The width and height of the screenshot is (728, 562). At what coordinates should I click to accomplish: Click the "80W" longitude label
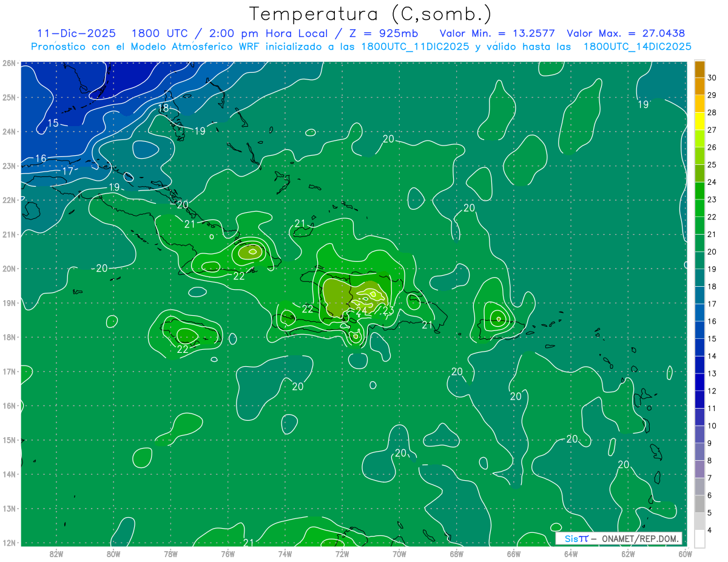click(x=113, y=554)
